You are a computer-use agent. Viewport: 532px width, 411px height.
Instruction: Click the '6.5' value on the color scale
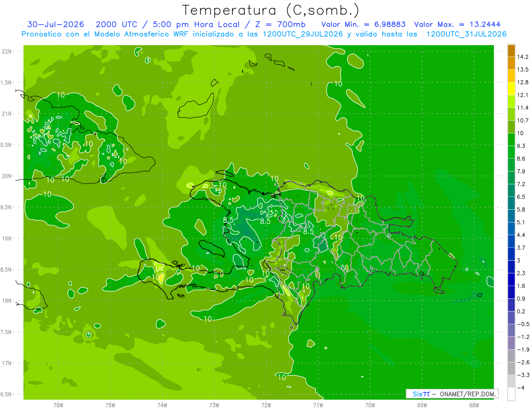tap(521, 196)
